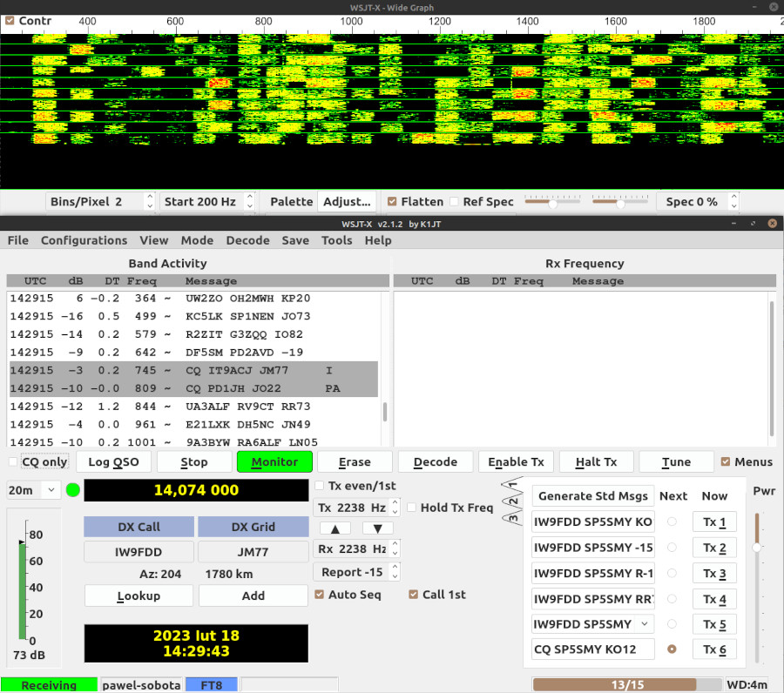Send Tx 1 message now
This screenshot has height=693, width=784.
coord(714,521)
